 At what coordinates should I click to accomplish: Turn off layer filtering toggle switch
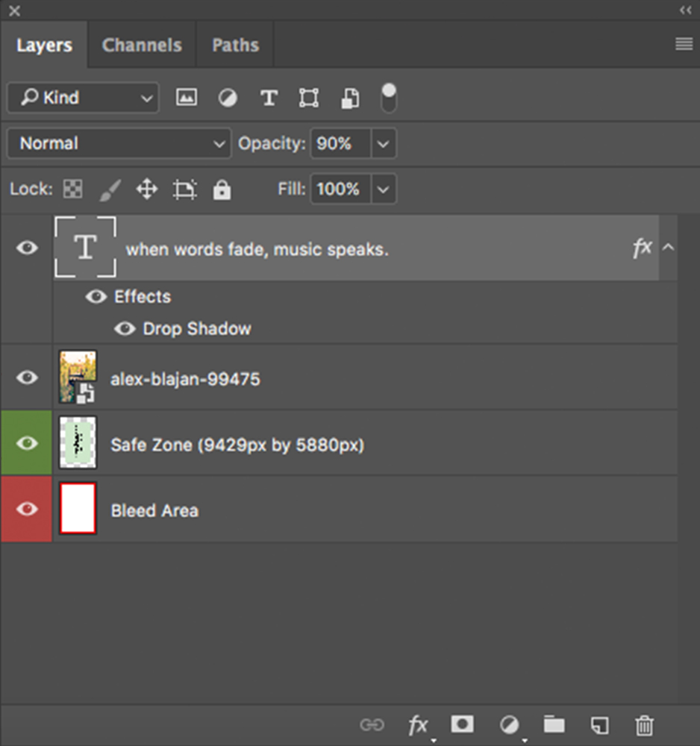[x=389, y=98]
